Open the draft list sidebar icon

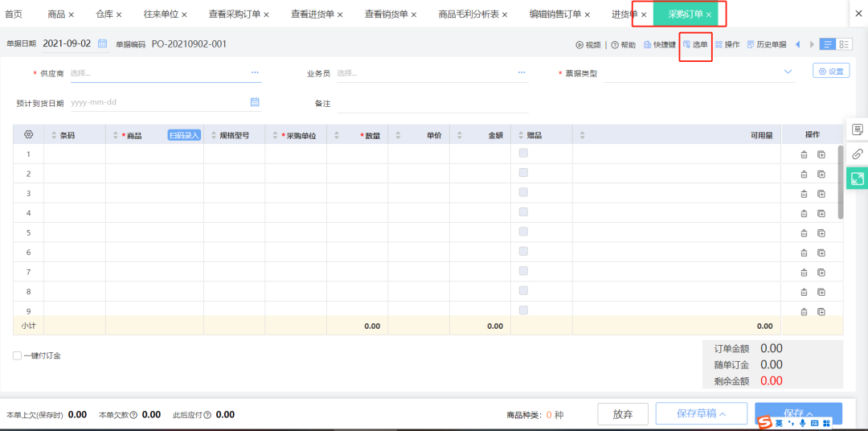[857, 130]
